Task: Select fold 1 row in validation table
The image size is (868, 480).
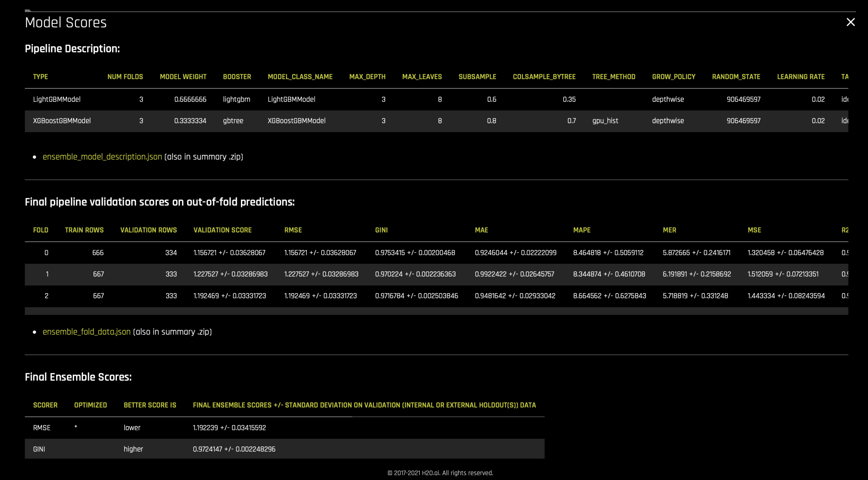Action: (x=47, y=274)
